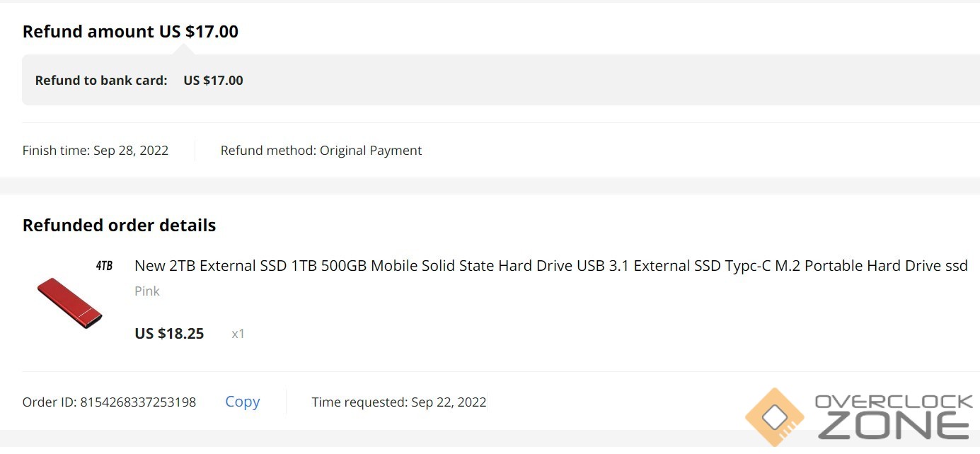Open the External SSD product title
The height and width of the screenshot is (454, 980).
coord(550,266)
